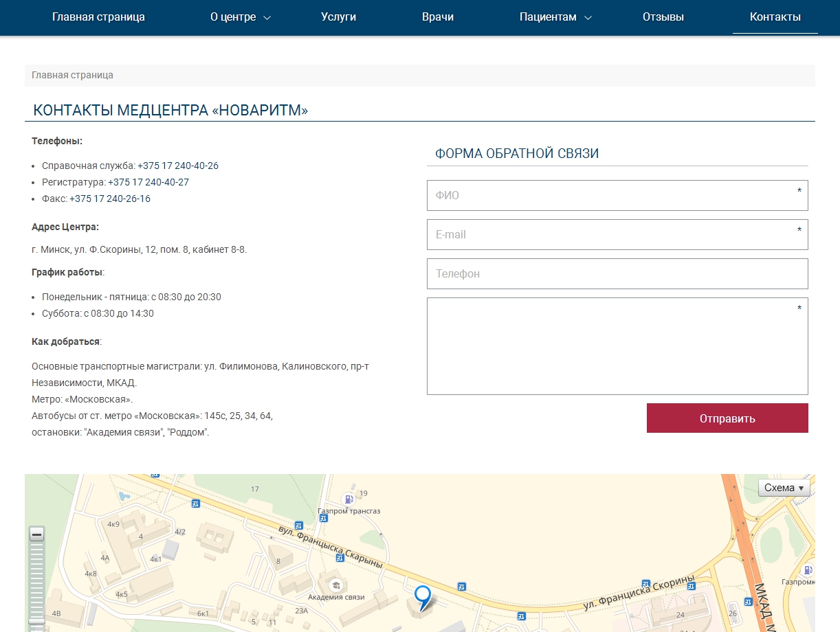Screen dimensions: 840x632
Task: Open the Услуги menu item
Action: [x=338, y=17]
